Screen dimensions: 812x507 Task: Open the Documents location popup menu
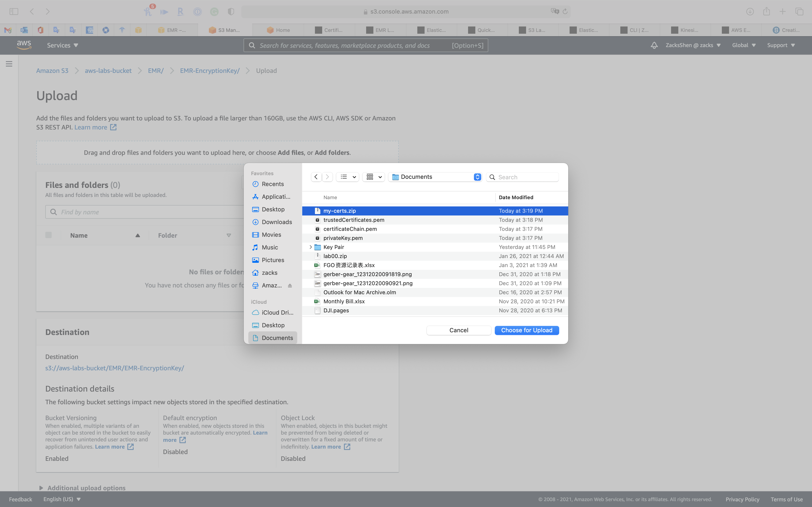click(x=435, y=177)
